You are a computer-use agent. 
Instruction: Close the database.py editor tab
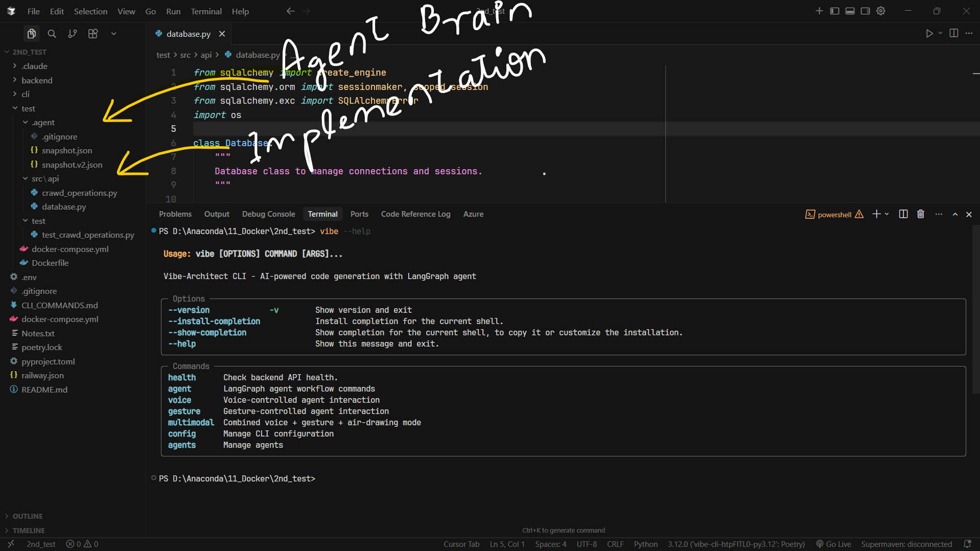(x=222, y=34)
